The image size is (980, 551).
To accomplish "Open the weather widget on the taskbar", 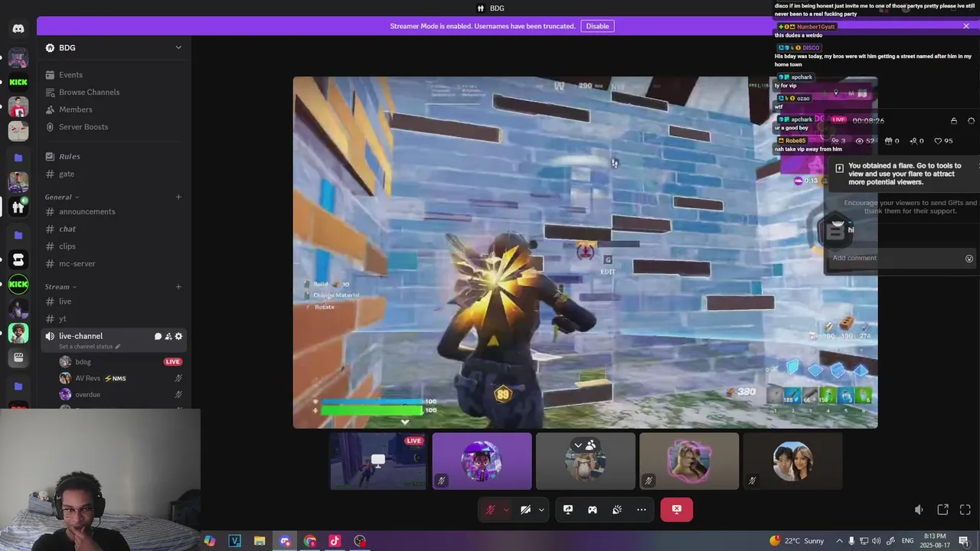I will pos(796,541).
